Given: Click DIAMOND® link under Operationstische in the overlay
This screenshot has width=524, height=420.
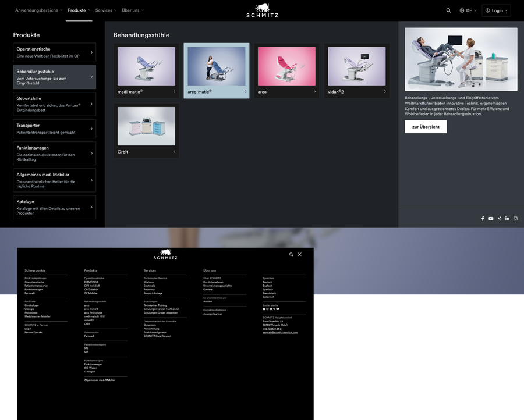Looking at the screenshot, I should (91, 282).
